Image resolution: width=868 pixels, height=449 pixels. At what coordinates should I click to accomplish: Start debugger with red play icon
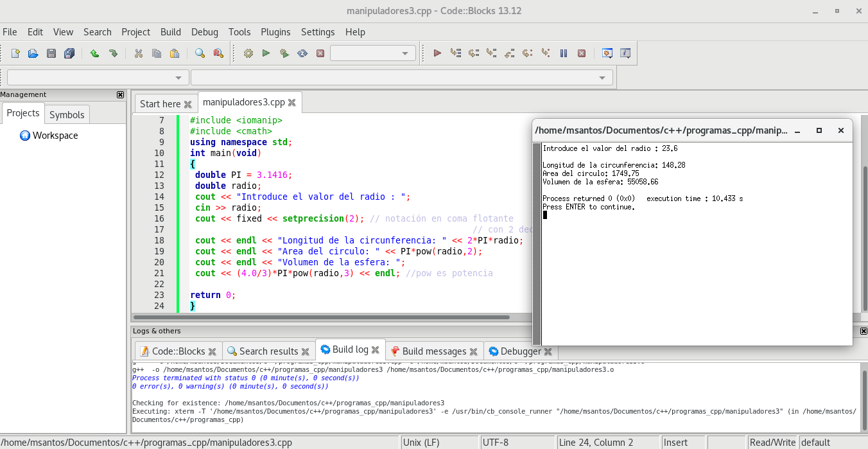tap(437, 53)
